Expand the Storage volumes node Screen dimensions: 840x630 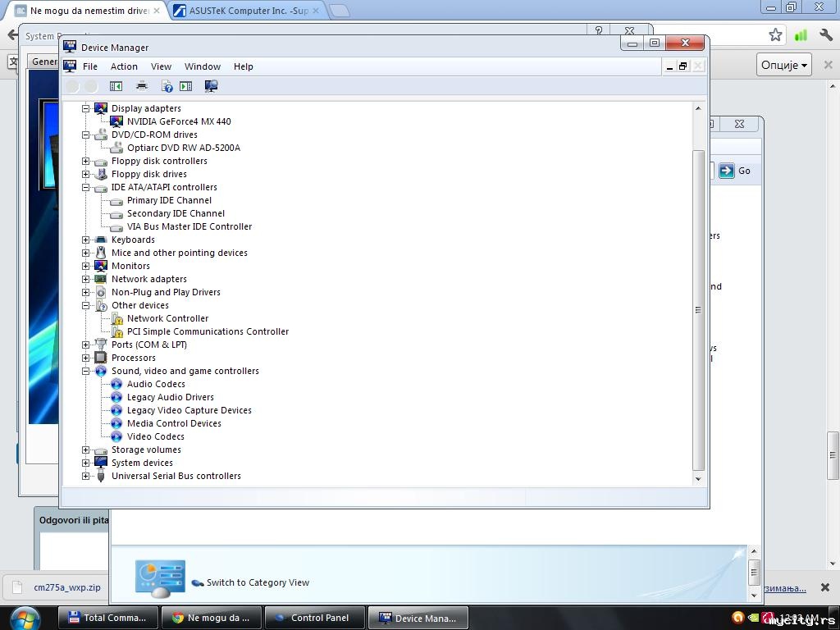85,450
